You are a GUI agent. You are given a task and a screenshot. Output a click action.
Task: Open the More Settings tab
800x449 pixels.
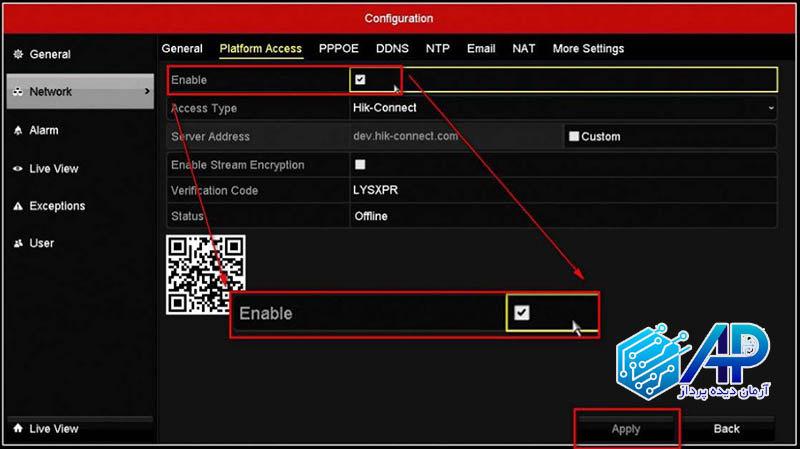tap(588, 49)
